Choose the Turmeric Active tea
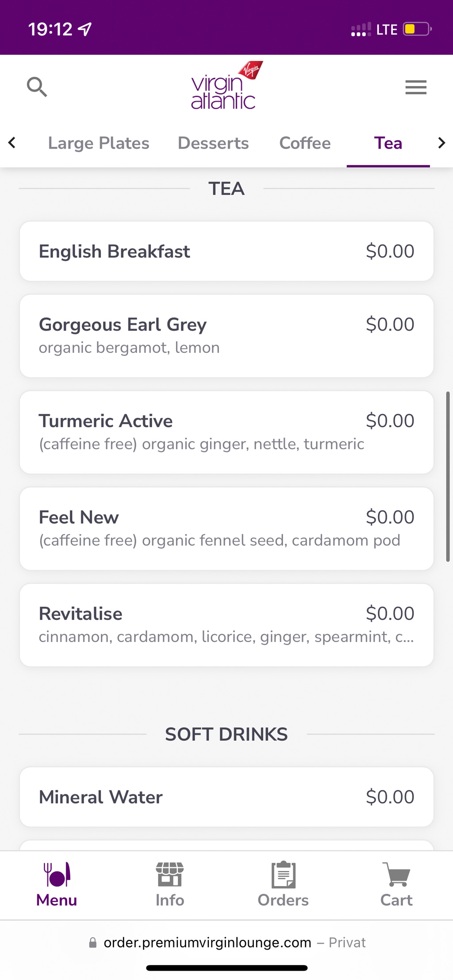 click(226, 432)
